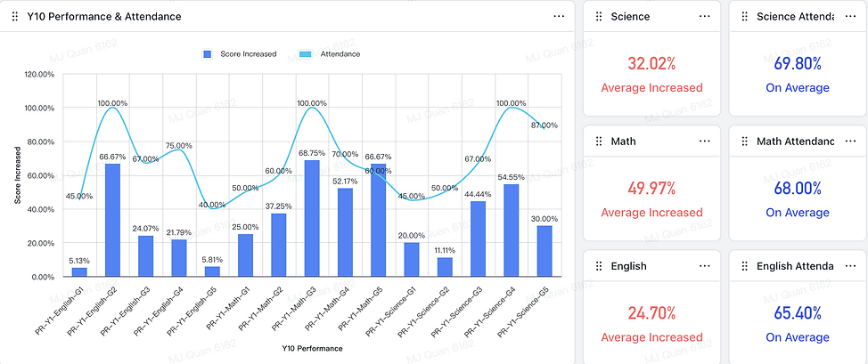Click the Y10 Performance x-axis title
Screen dimensions: 868x364
pos(312,349)
